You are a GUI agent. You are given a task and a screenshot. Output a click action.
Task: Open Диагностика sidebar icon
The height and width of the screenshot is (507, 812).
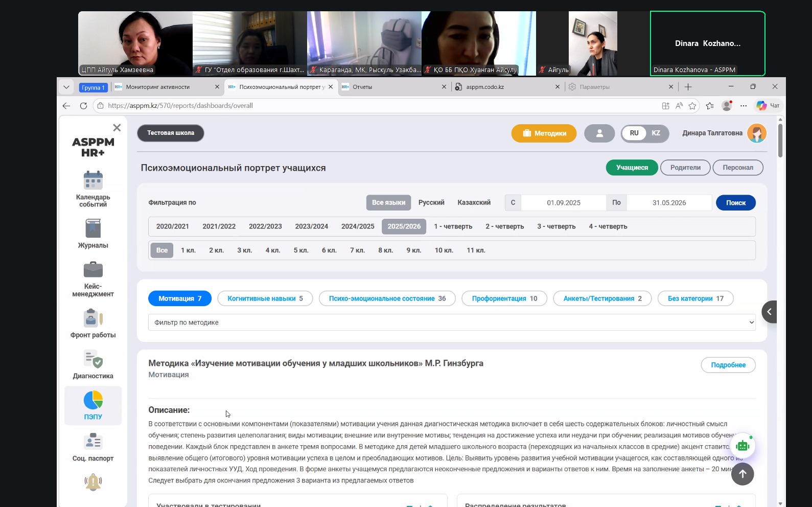tap(93, 359)
